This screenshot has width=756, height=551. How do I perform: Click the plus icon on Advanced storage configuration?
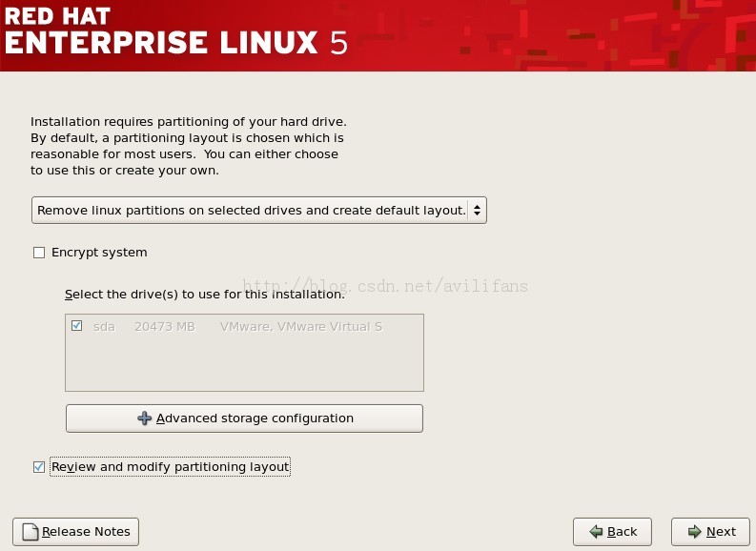tap(145, 418)
